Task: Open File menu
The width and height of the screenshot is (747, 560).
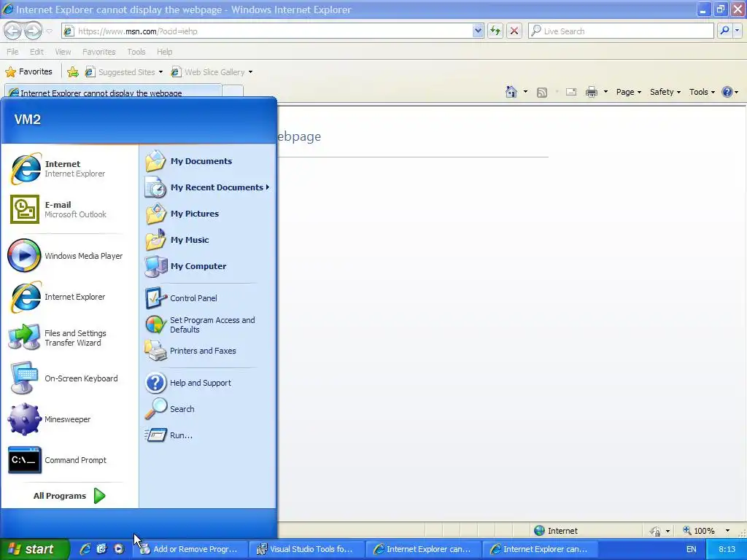Action: [12, 52]
